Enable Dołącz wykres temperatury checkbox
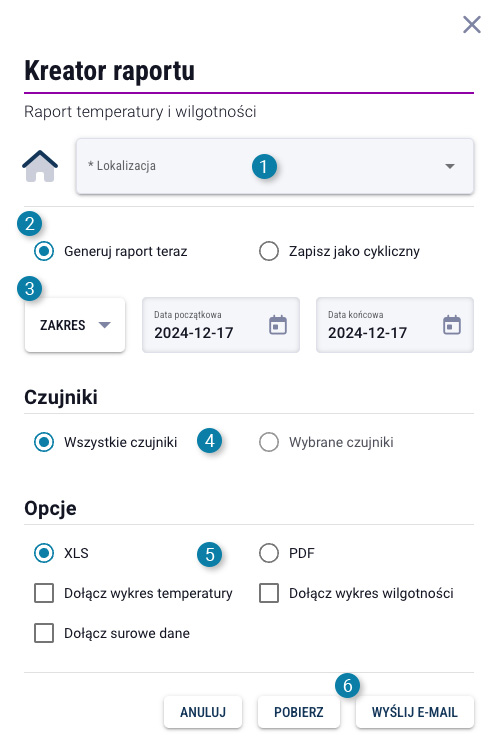The height and width of the screenshot is (752, 498). [44, 593]
